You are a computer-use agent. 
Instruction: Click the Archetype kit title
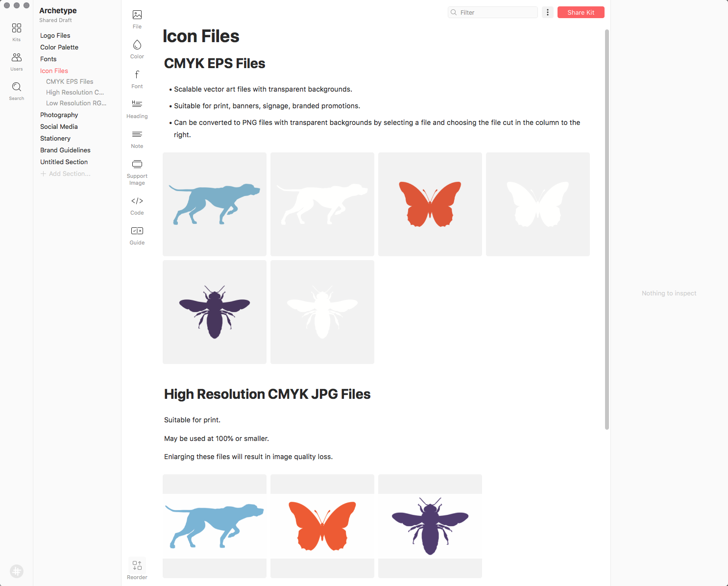pos(58,10)
